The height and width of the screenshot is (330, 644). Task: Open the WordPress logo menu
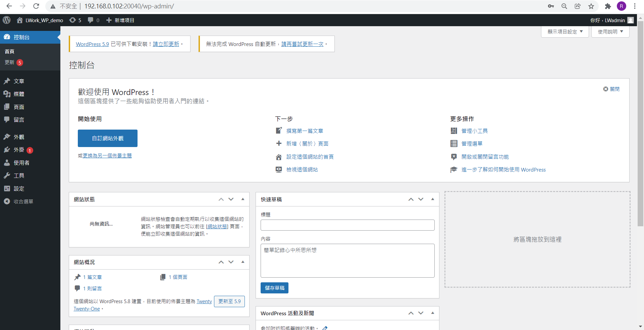[x=7, y=20]
